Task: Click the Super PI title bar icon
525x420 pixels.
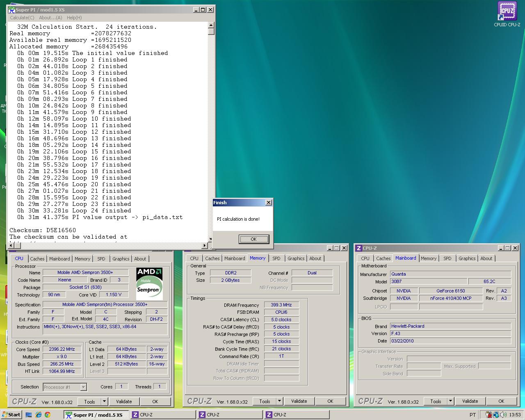Action: pyautogui.click(x=11, y=10)
